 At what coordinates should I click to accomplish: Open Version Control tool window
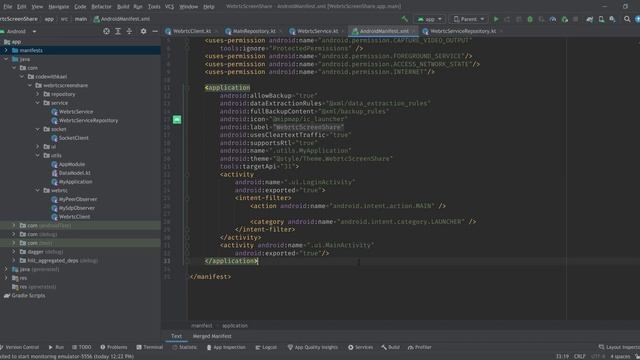pyautogui.click(x=20, y=347)
